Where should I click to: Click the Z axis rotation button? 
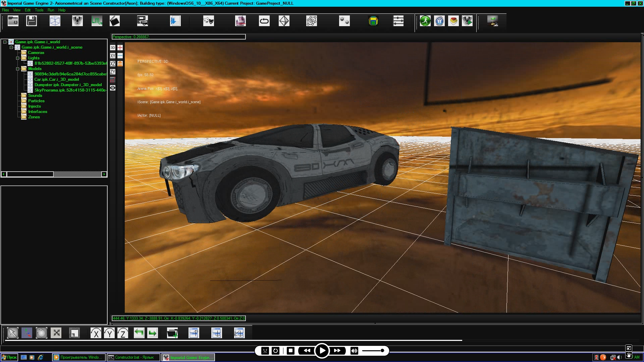[123, 333]
